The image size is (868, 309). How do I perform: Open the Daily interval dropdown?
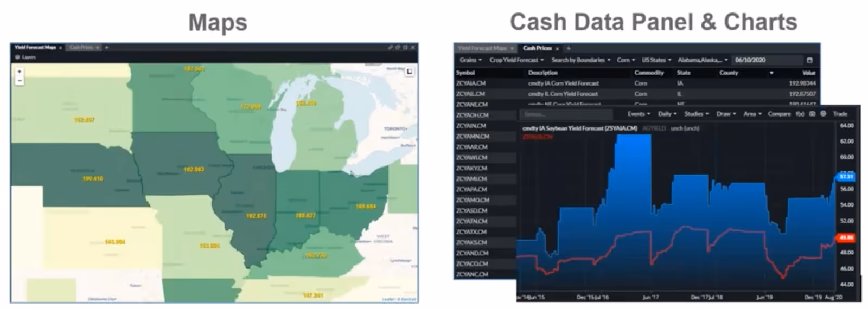667,114
